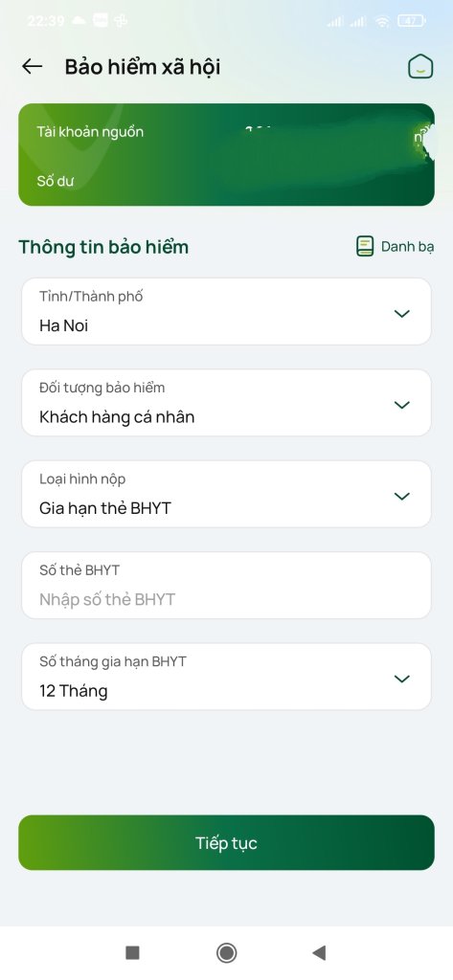The height and width of the screenshot is (980, 453).
Task: Expand the Loại hình nộp chevron
Action: coord(401,497)
